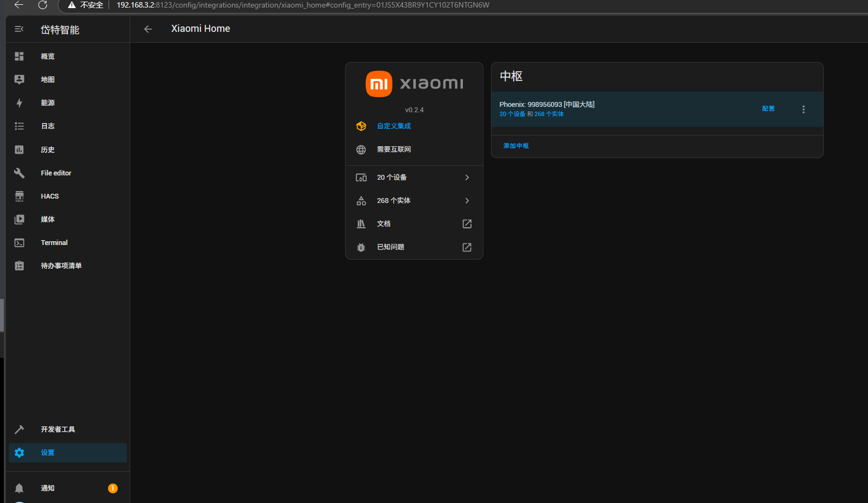Image resolution: width=868 pixels, height=503 pixels.
Task: Open the 能源 energy dashboard
Action: click(48, 103)
